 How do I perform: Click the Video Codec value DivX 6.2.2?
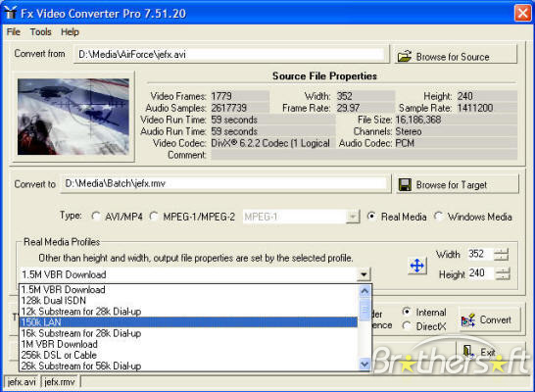272,143
